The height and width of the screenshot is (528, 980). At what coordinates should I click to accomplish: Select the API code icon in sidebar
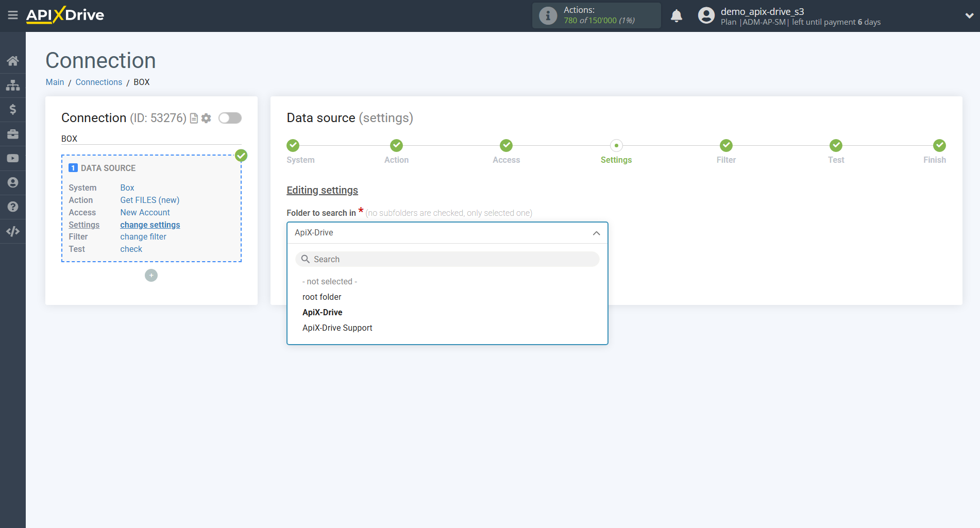[x=13, y=231]
